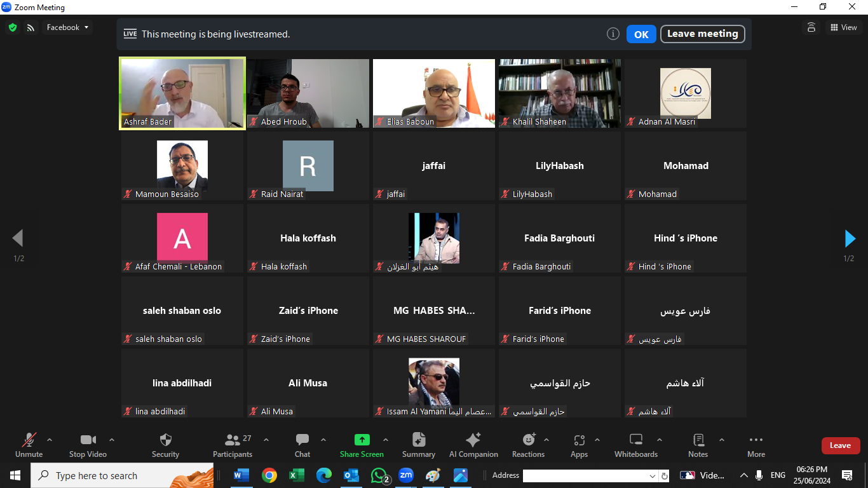Screen dimensions: 868x488
Task: Toggle Stop Video camera button
Action: coord(88,440)
